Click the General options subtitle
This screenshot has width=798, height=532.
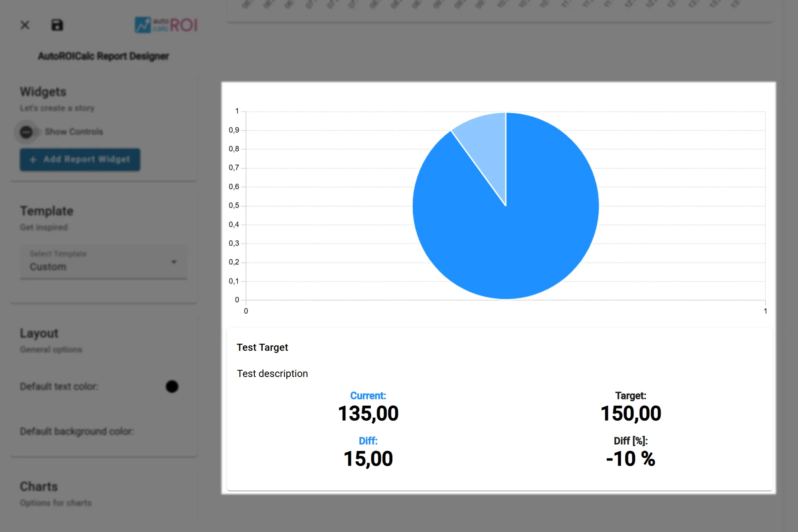51,350
